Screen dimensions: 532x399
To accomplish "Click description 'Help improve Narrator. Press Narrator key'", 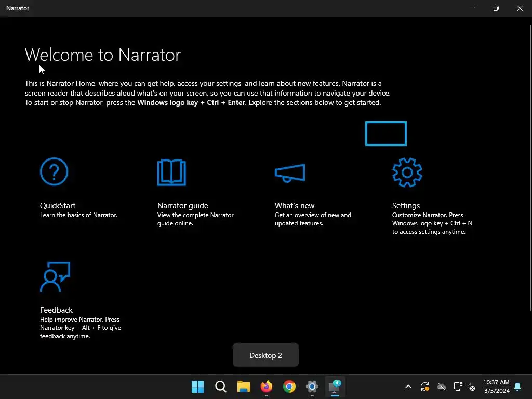I will point(81,328).
